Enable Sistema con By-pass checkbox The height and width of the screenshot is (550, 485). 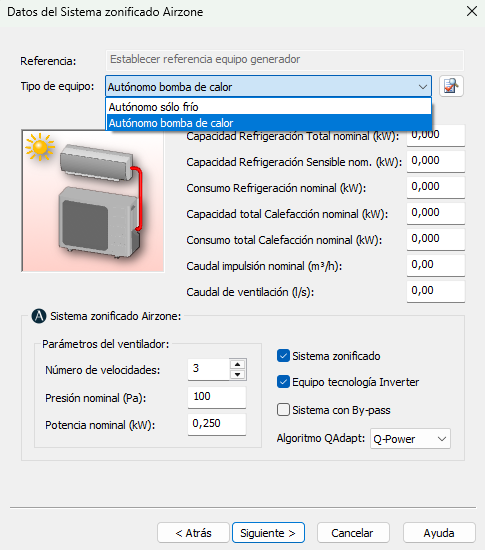(283, 410)
